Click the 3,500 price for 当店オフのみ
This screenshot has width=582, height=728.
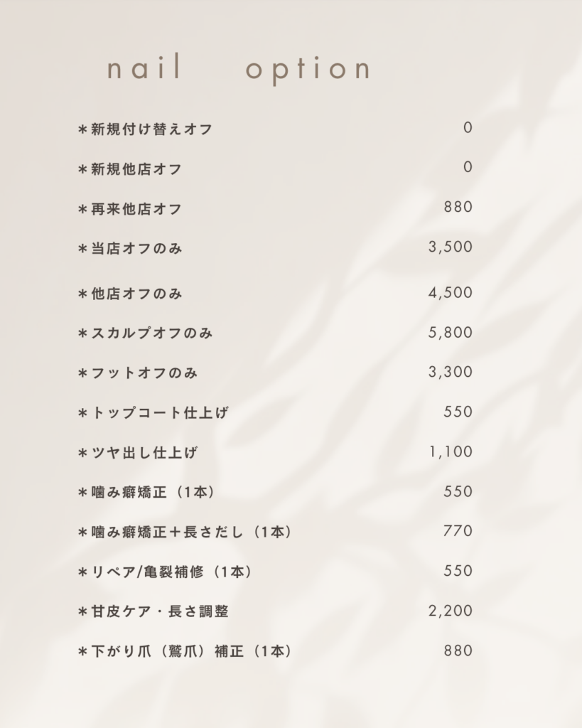tap(450, 247)
